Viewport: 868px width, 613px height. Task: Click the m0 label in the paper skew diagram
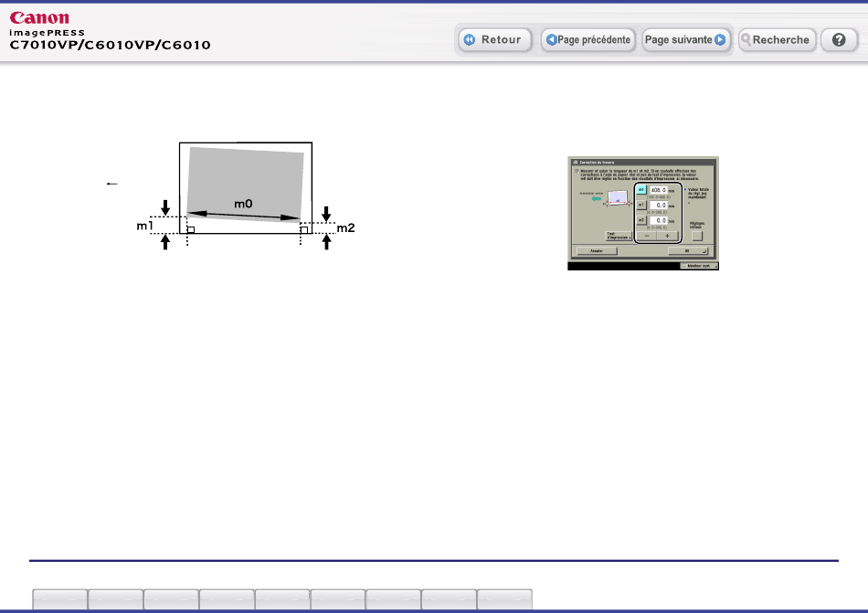pos(243,204)
